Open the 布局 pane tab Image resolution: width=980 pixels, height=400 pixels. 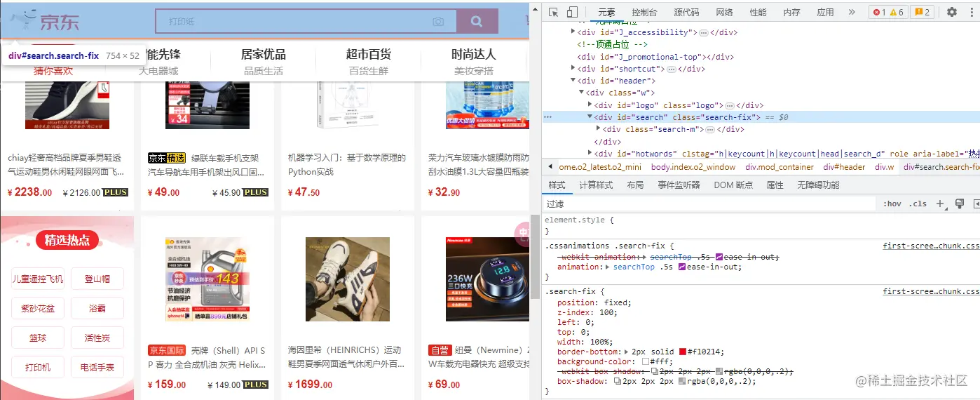click(635, 185)
